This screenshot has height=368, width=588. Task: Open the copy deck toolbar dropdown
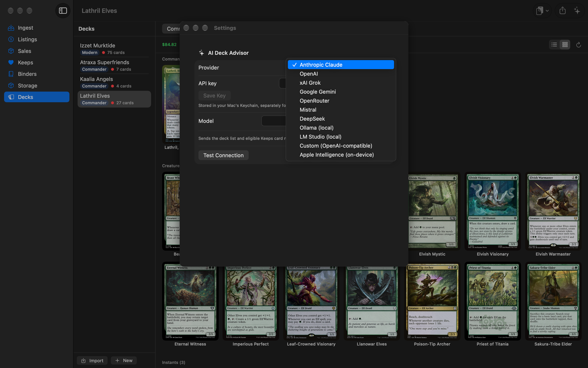click(542, 11)
